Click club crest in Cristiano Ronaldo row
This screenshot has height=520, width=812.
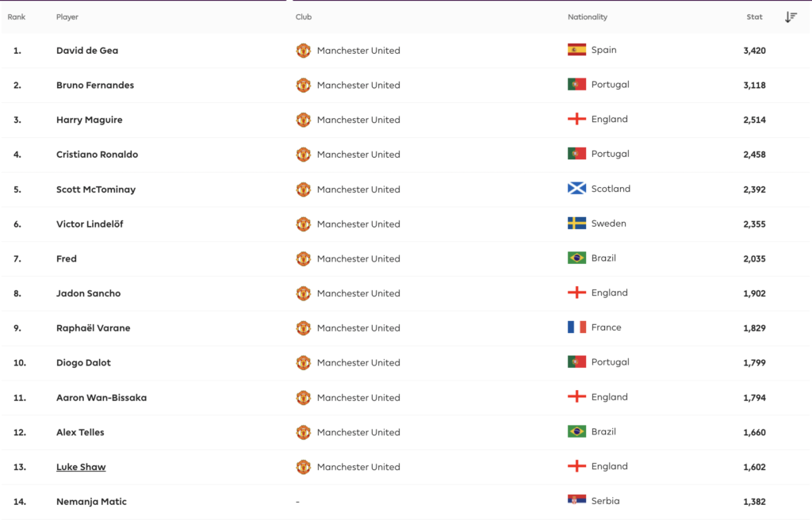(303, 155)
